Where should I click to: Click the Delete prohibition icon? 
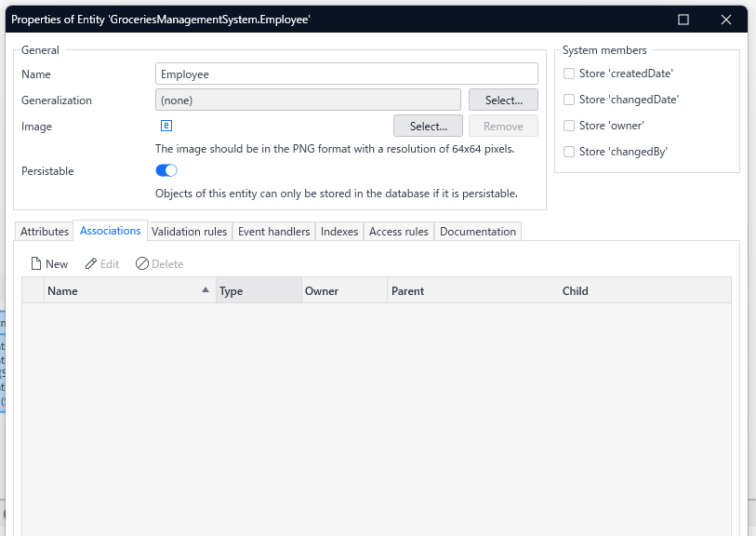[141, 263]
